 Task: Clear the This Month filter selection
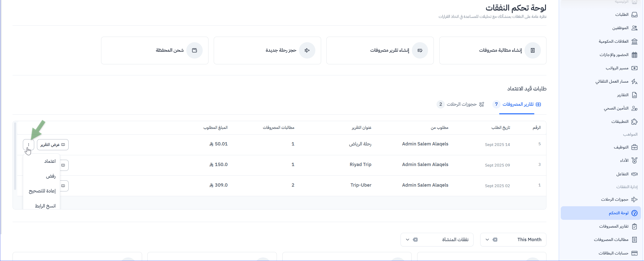495,240
